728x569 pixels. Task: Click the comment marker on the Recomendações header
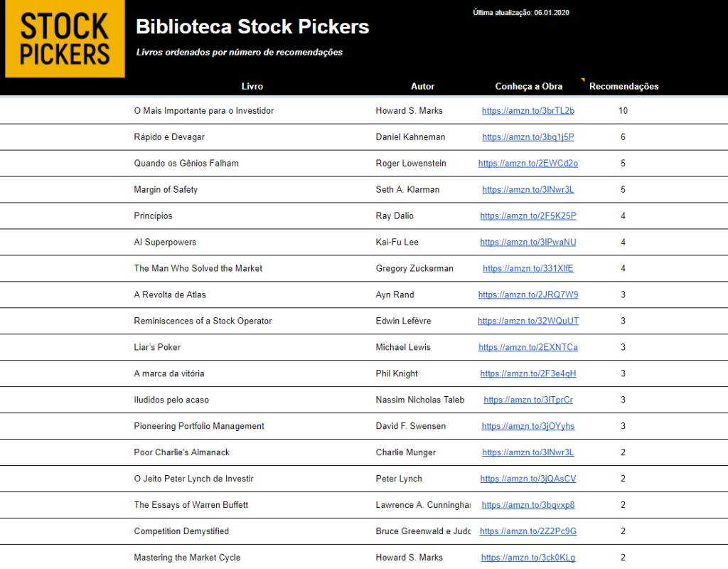tap(584, 80)
